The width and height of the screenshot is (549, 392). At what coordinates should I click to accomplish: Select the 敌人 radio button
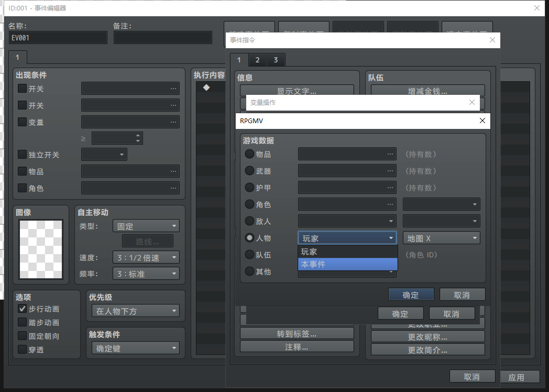[x=249, y=221]
